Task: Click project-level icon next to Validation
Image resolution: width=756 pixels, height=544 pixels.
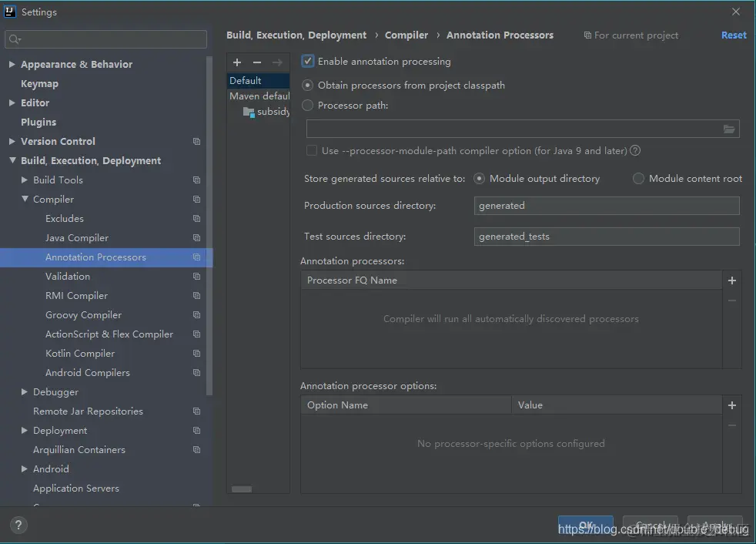Action: pyautogui.click(x=197, y=277)
